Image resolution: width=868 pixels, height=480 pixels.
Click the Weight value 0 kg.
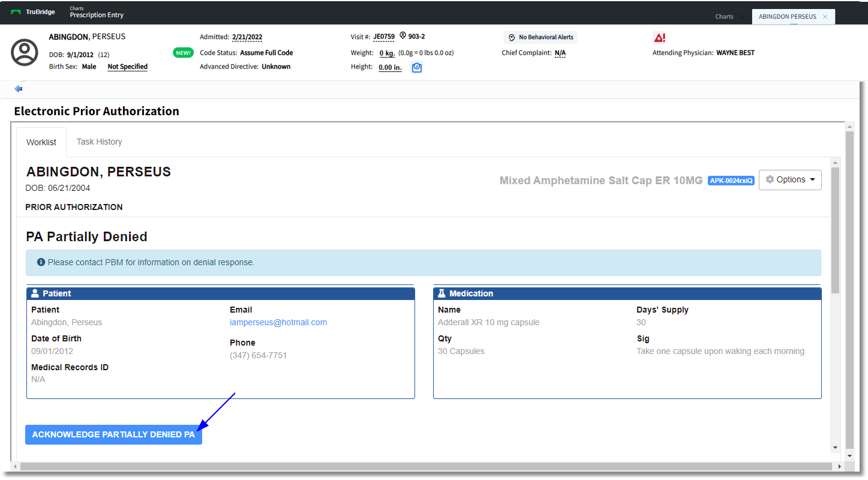point(387,53)
